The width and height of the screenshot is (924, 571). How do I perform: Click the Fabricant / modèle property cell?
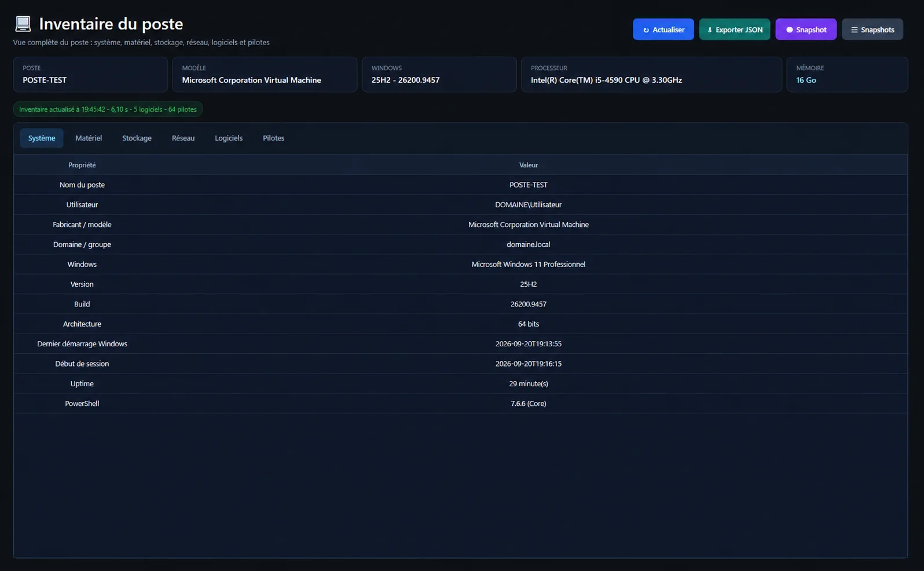click(82, 225)
